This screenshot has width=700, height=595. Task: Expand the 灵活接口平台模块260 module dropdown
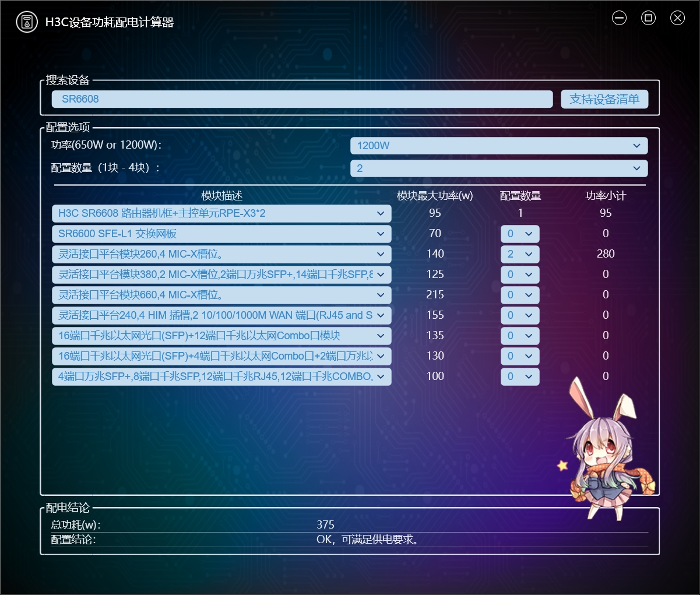tap(221, 254)
